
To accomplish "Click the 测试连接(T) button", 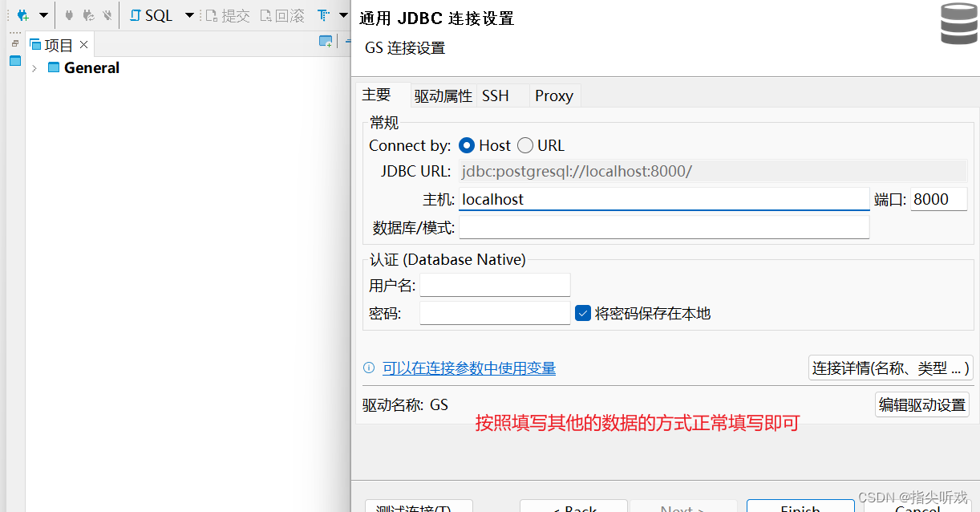I will tap(418, 507).
